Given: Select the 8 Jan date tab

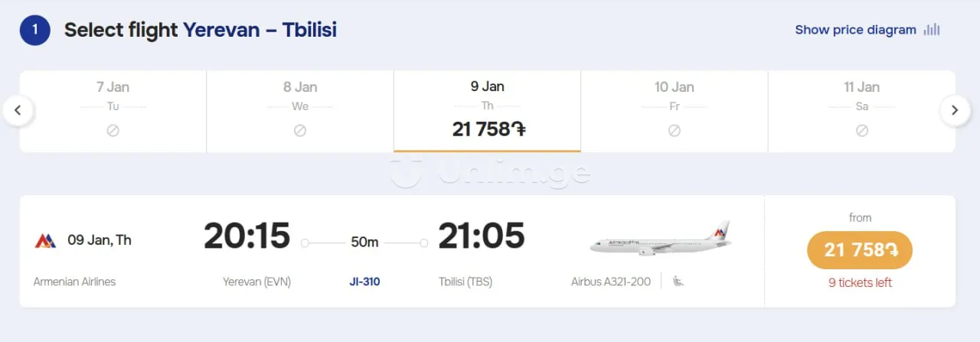Looking at the screenshot, I should pos(300,111).
